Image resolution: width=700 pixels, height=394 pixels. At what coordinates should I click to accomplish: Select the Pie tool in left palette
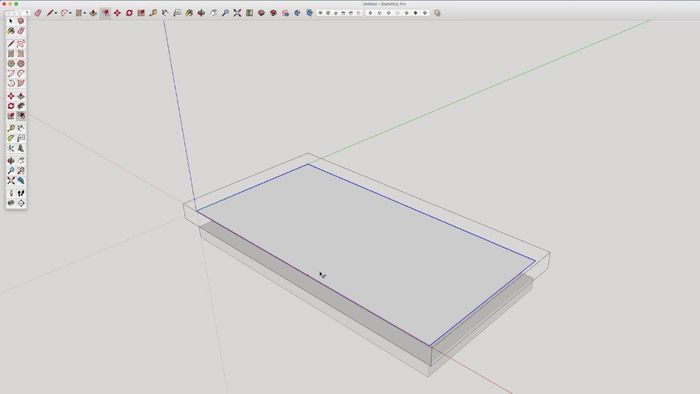tap(21, 83)
